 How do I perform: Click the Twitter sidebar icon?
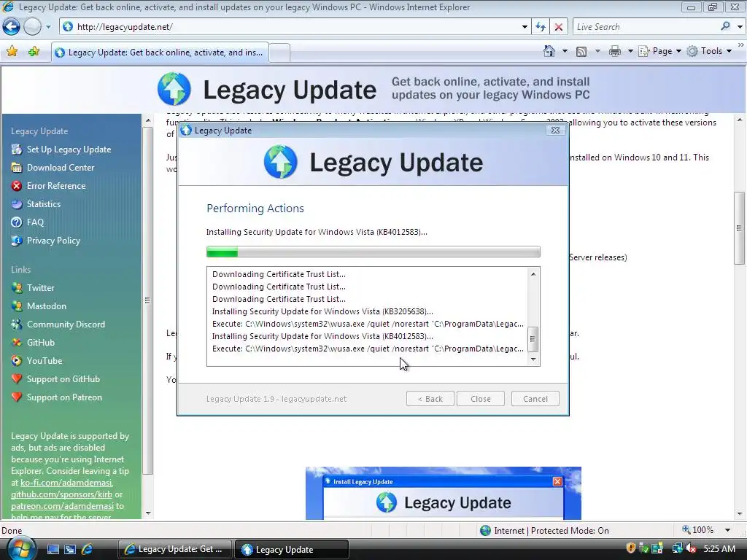[x=17, y=287]
